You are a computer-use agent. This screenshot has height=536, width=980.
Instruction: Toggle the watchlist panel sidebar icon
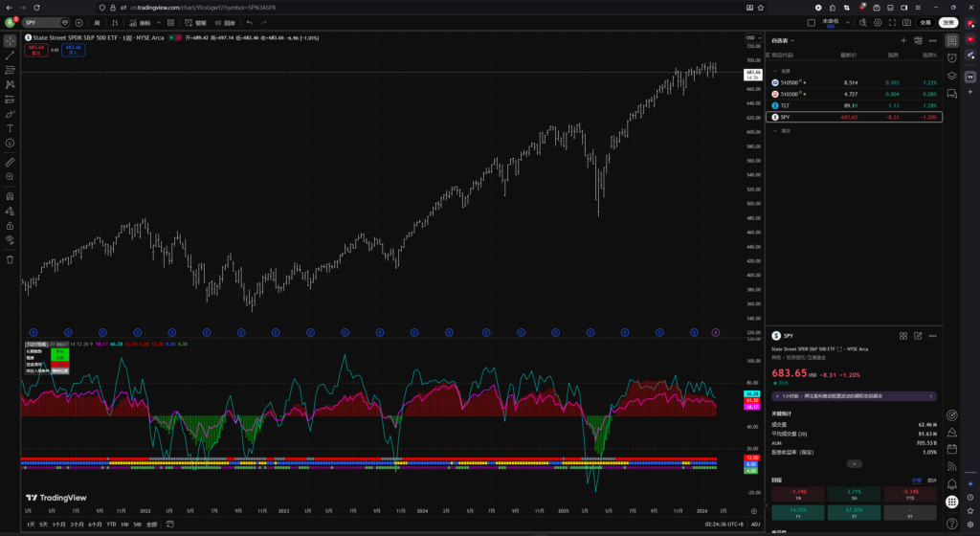click(952, 41)
